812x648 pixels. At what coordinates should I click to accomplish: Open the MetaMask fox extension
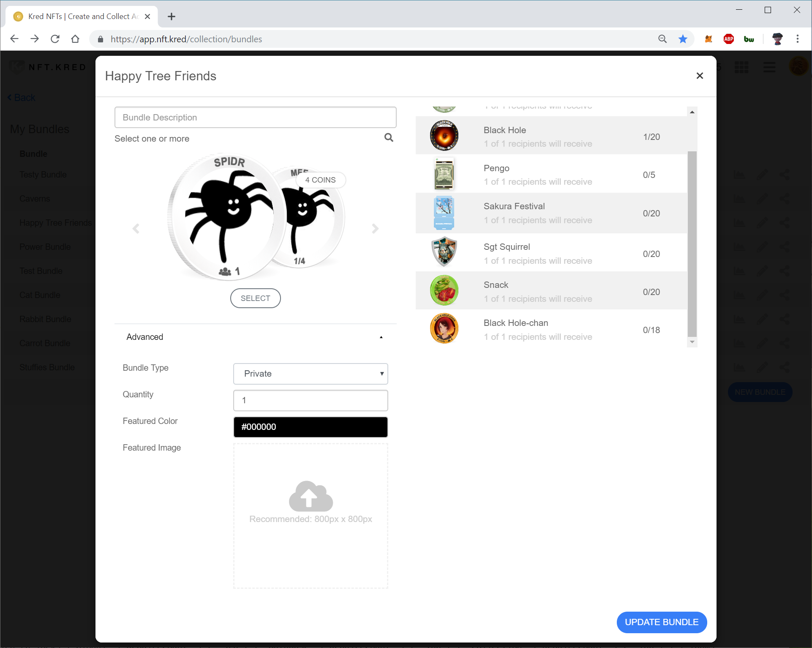pyautogui.click(x=708, y=39)
